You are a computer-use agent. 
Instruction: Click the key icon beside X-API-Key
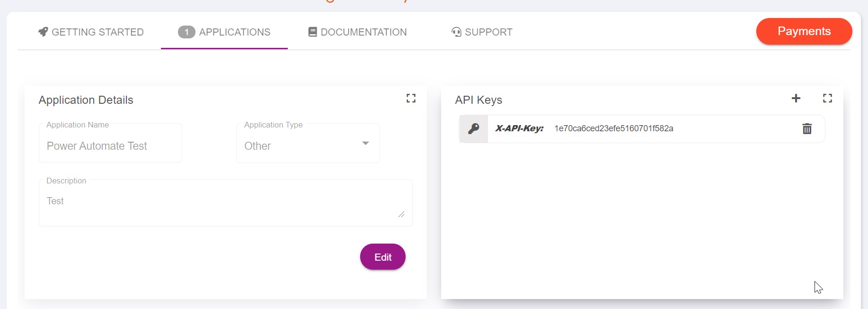(473, 128)
